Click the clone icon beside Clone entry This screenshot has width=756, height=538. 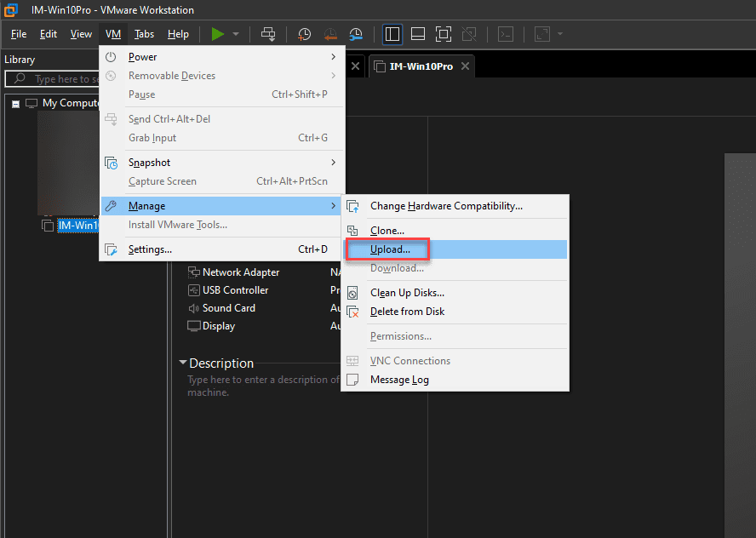tap(352, 231)
